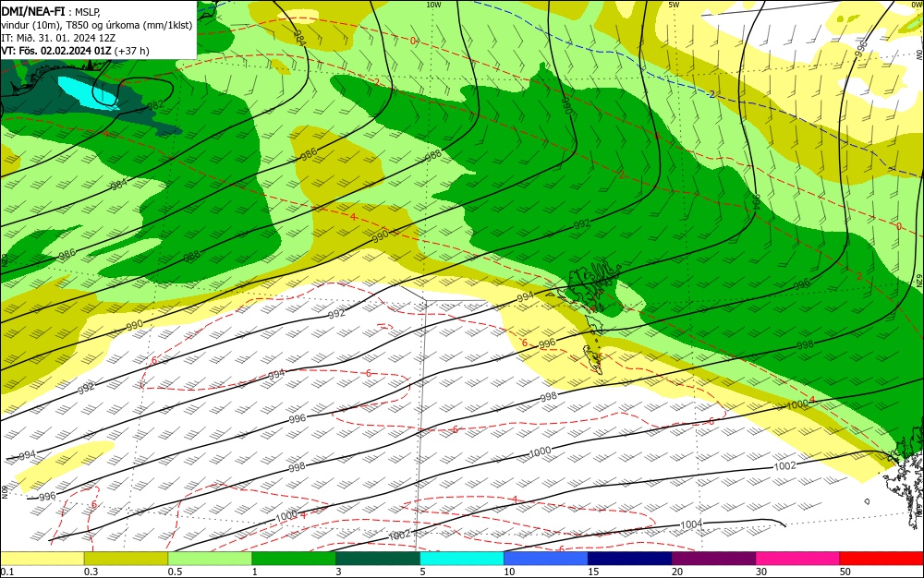Click the legend value "20"
This screenshot has width=924, height=578.
pyautogui.click(x=677, y=572)
